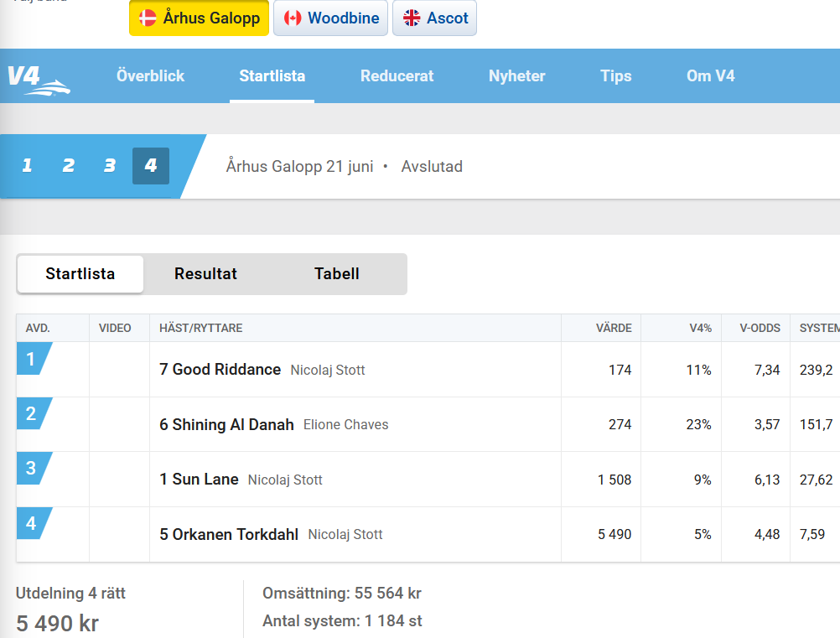Click the Antal system: 1 184 st text

(342, 621)
